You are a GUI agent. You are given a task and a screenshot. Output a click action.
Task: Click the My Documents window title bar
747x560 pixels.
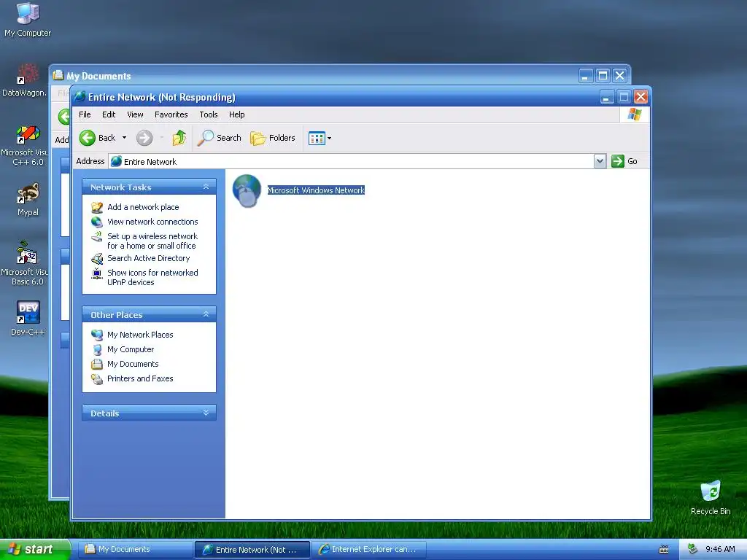(x=314, y=76)
